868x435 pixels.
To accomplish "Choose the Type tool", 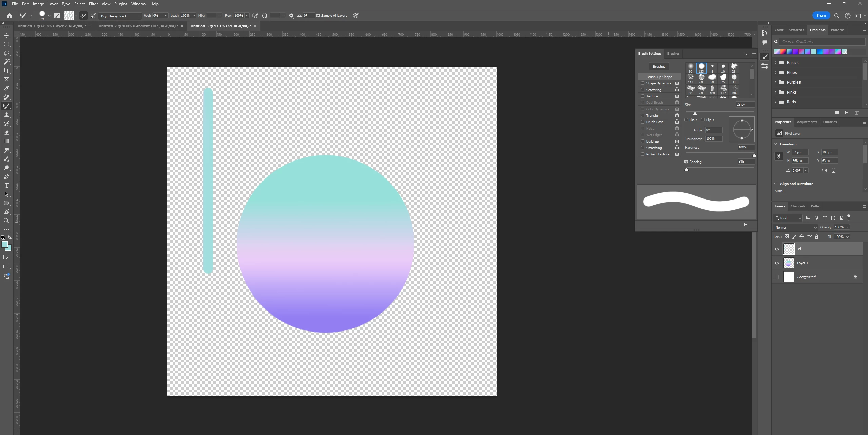I will click(x=6, y=186).
